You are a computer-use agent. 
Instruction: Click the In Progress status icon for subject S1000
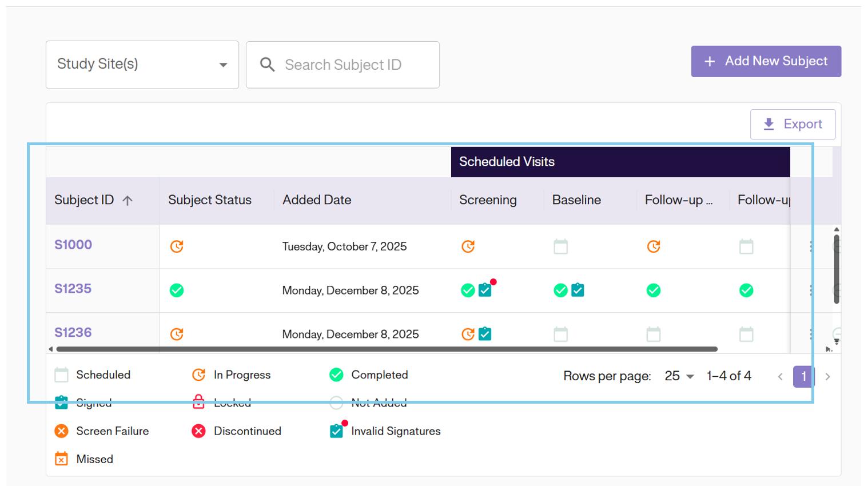pyautogui.click(x=177, y=246)
